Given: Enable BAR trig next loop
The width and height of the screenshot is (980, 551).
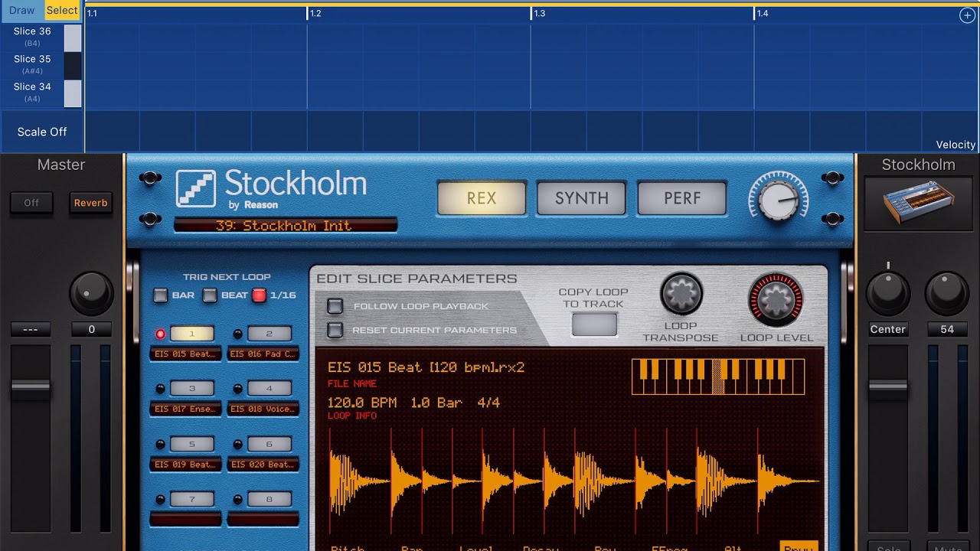Looking at the screenshot, I should pyautogui.click(x=161, y=295).
